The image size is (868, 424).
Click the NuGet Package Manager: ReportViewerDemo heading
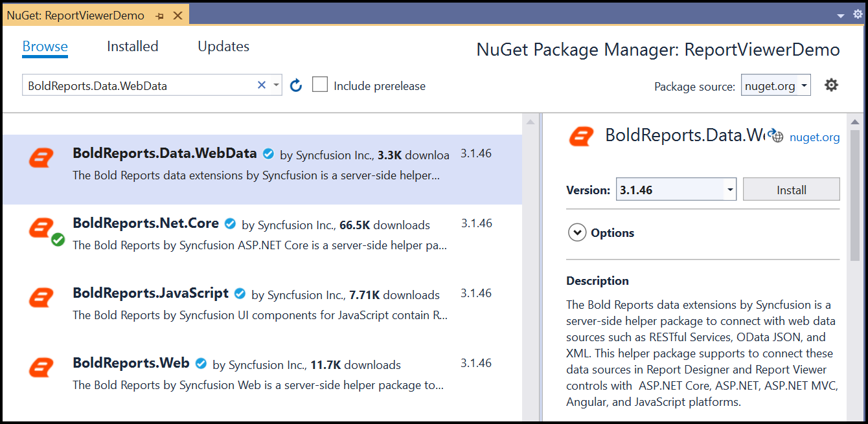(x=658, y=50)
